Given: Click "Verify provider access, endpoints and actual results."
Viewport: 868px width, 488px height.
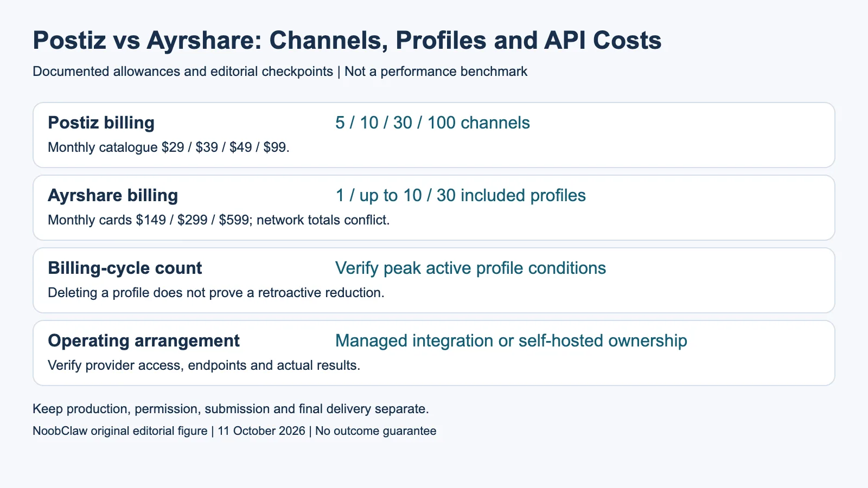Looking at the screenshot, I should (204, 365).
